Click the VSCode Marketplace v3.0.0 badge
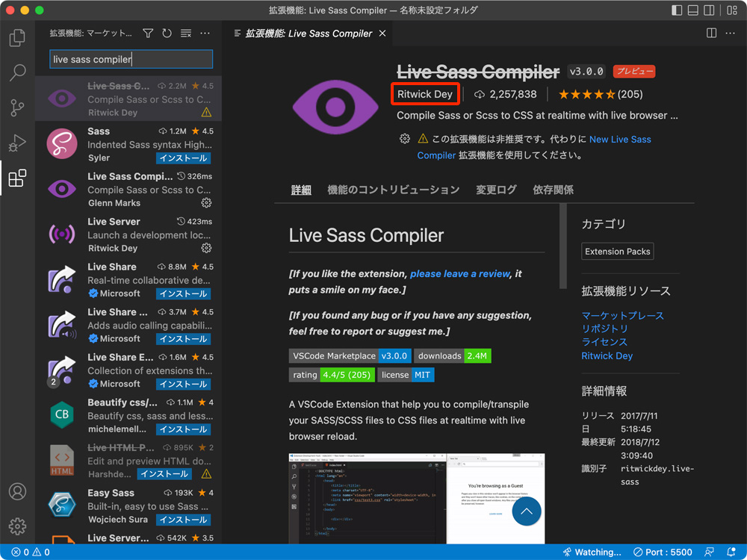747x560 pixels. point(350,355)
